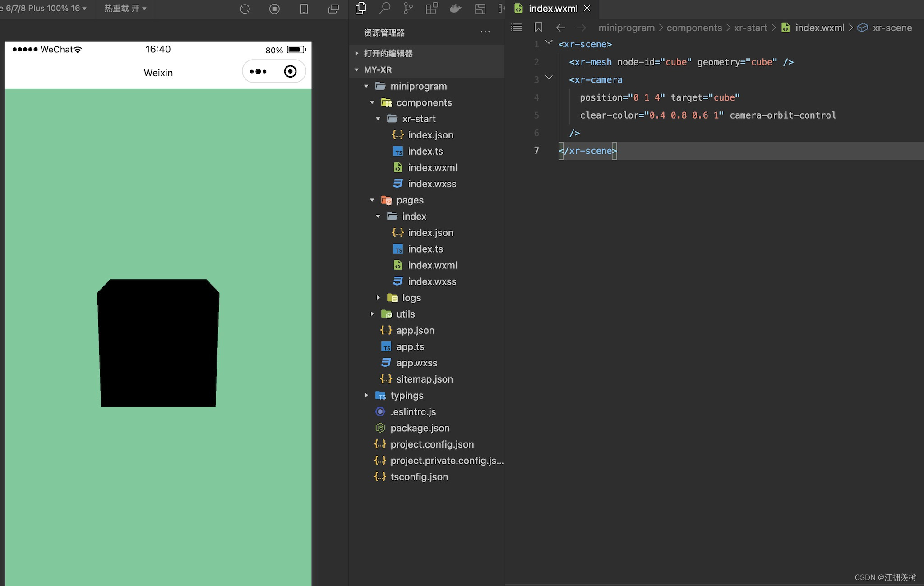Open the extensions panel icon
The height and width of the screenshot is (586, 924).
(432, 8)
